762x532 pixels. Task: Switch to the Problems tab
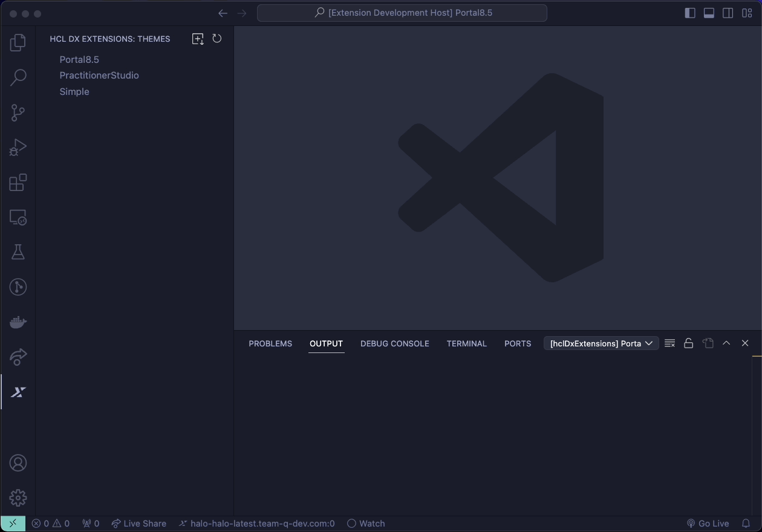[270, 343]
